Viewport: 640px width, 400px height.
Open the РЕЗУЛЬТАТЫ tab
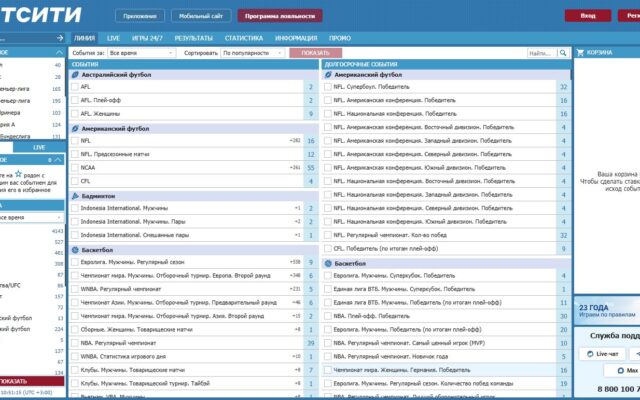coord(193,38)
